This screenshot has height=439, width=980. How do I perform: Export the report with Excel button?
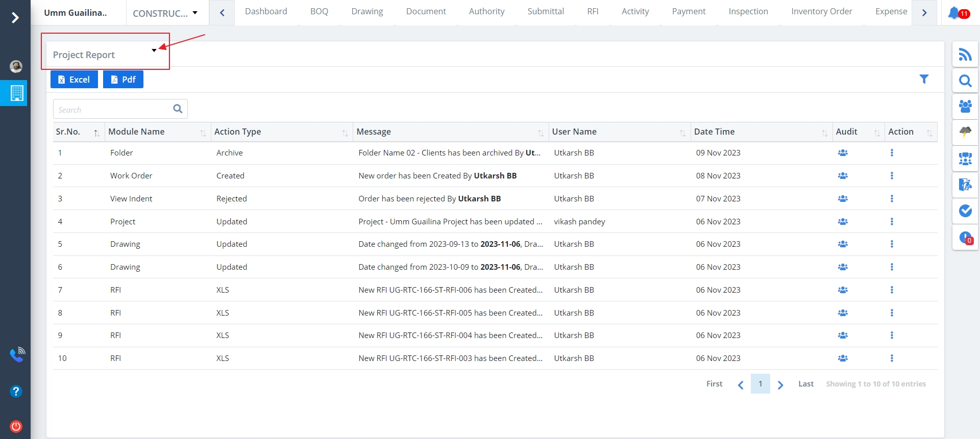(74, 80)
